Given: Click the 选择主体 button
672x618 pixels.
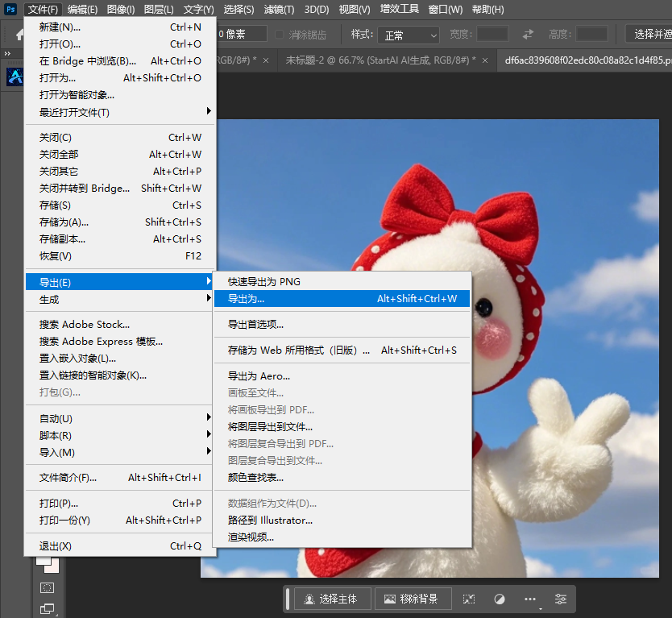Looking at the screenshot, I should 332,599.
